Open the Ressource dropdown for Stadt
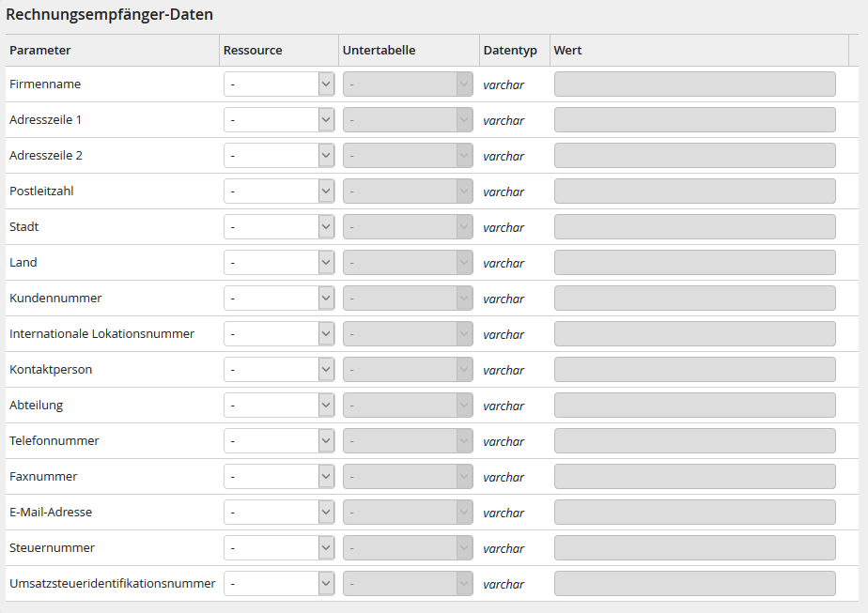This screenshot has width=868, height=613. pos(279,227)
